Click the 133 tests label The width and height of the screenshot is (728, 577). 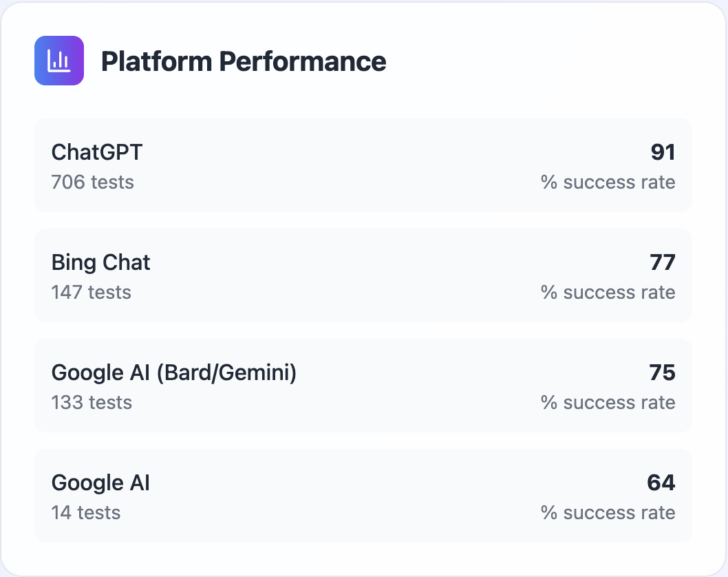point(92,402)
